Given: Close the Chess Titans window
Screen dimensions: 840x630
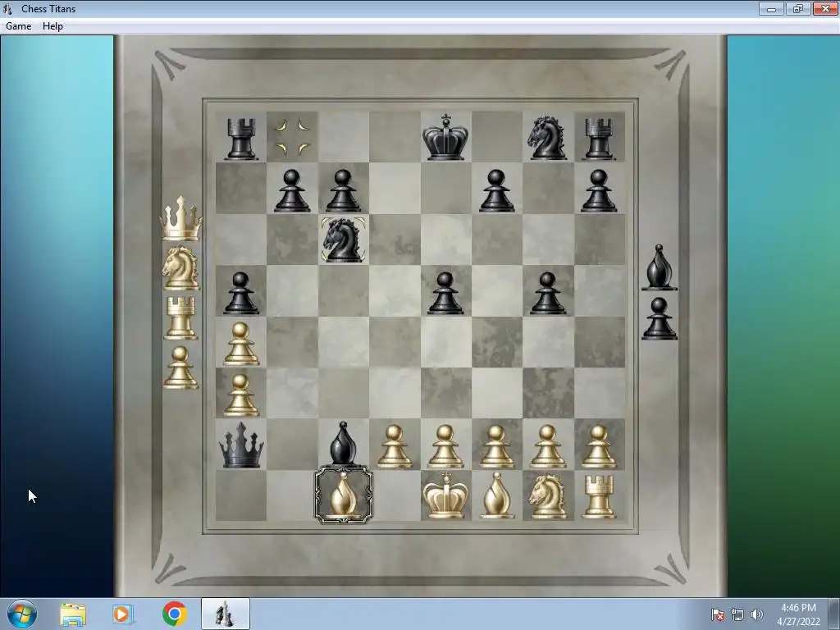Looking at the screenshot, I should pyautogui.click(x=824, y=8).
